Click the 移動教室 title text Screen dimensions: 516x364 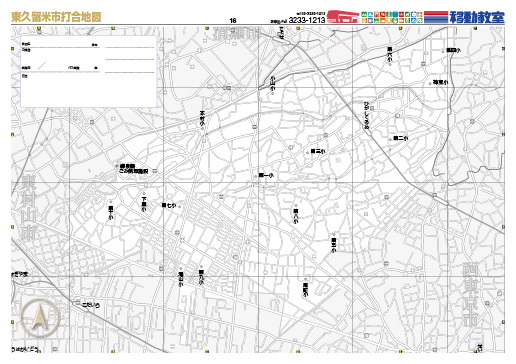coord(477,17)
